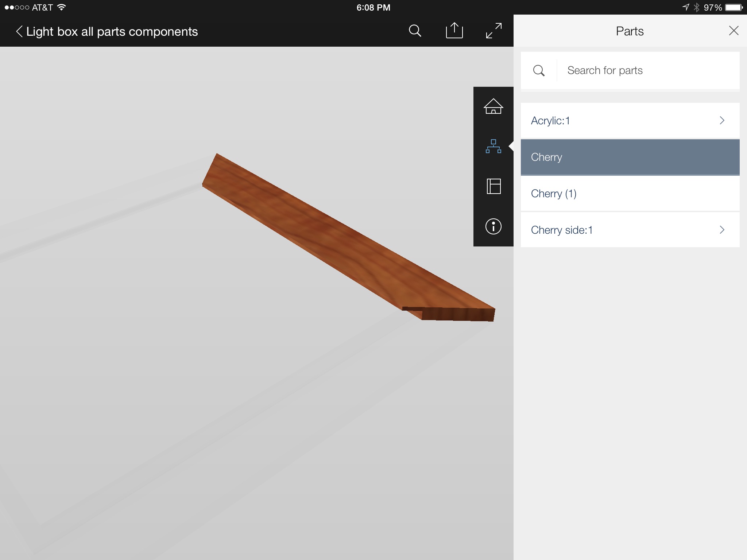Tap the battery indicator in status bar
This screenshot has height=560, width=747.
click(734, 8)
